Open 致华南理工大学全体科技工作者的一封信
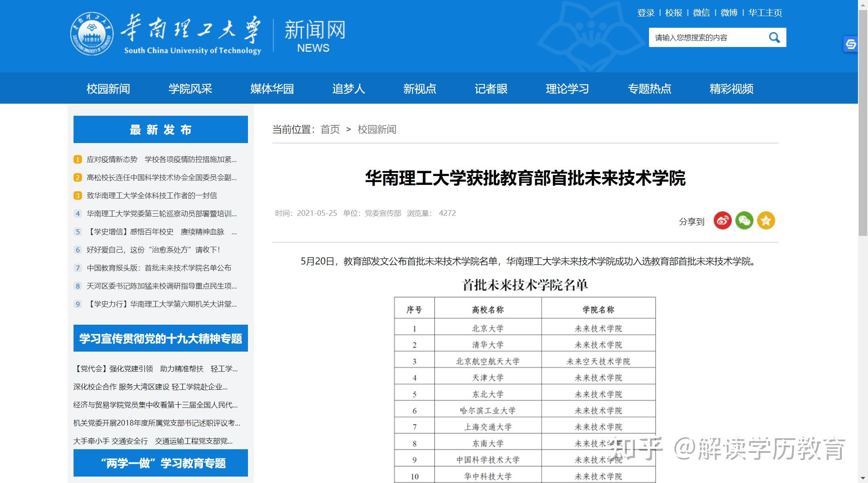 tap(152, 196)
